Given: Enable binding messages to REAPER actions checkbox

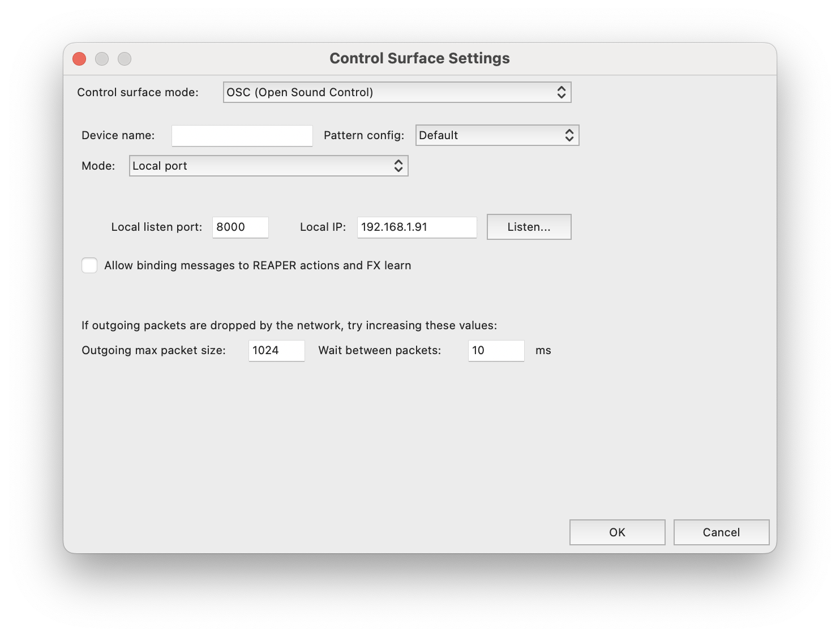Looking at the screenshot, I should click(x=89, y=265).
